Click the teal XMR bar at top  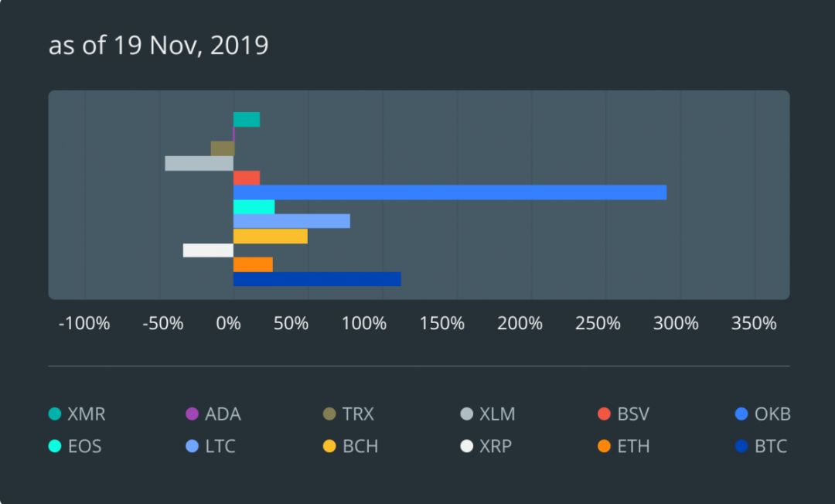coord(247,120)
